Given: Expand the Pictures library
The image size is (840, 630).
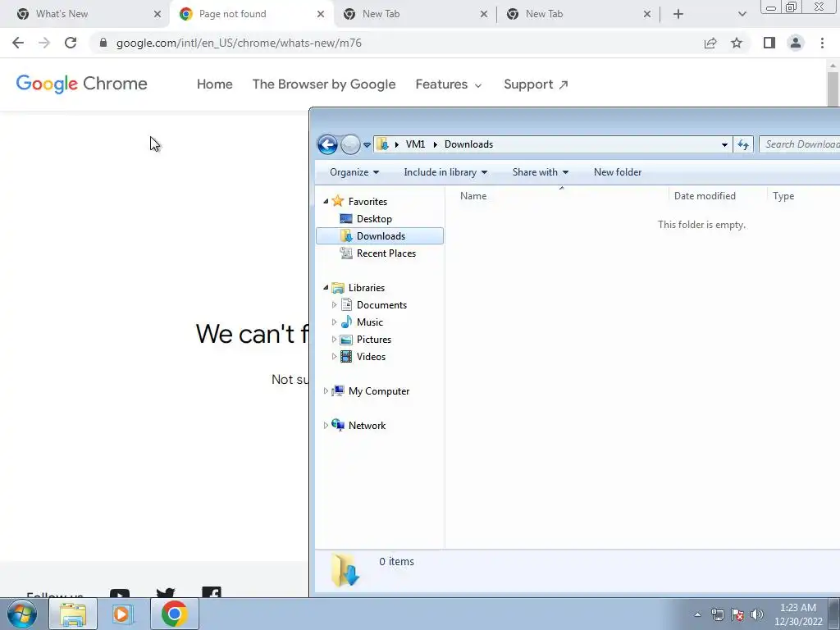Looking at the screenshot, I should pos(334,339).
